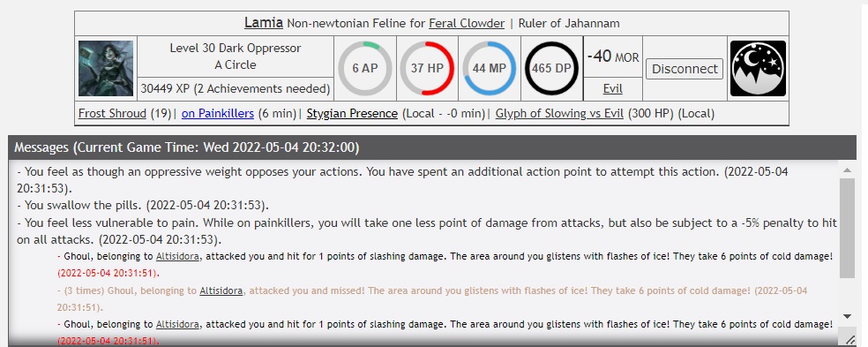The image size is (868, 347).
Task: Click the 37 HP health ring
Action: click(x=427, y=68)
